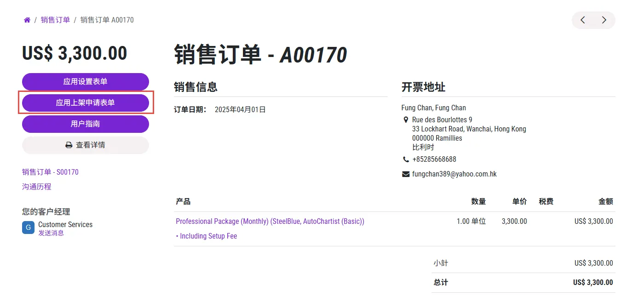Image resolution: width=644 pixels, height=296 pixels.
Task: Click 订单日期: label
Action: 190,110
